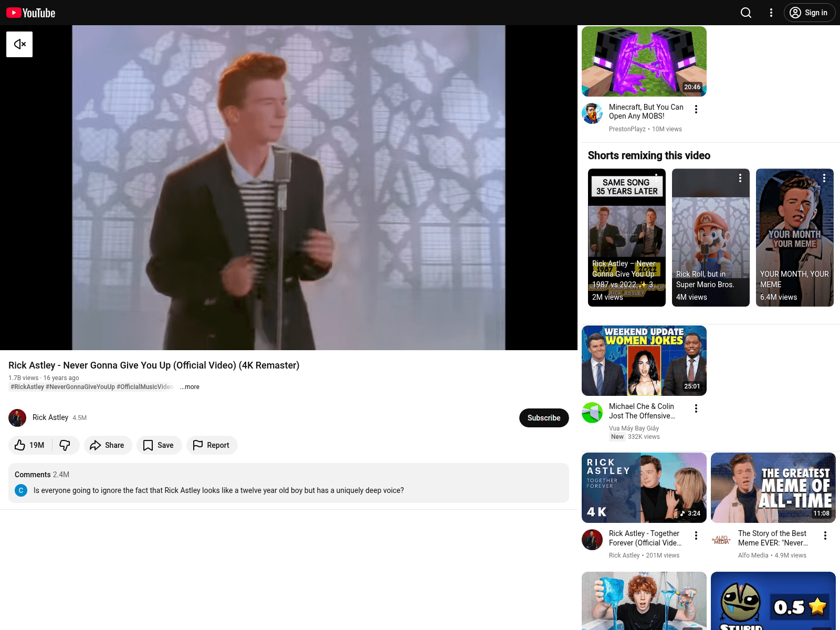This screenshot has height=630, width=840.
Task: Click the Shorts remixing this video heading
Action: point(649,155)
